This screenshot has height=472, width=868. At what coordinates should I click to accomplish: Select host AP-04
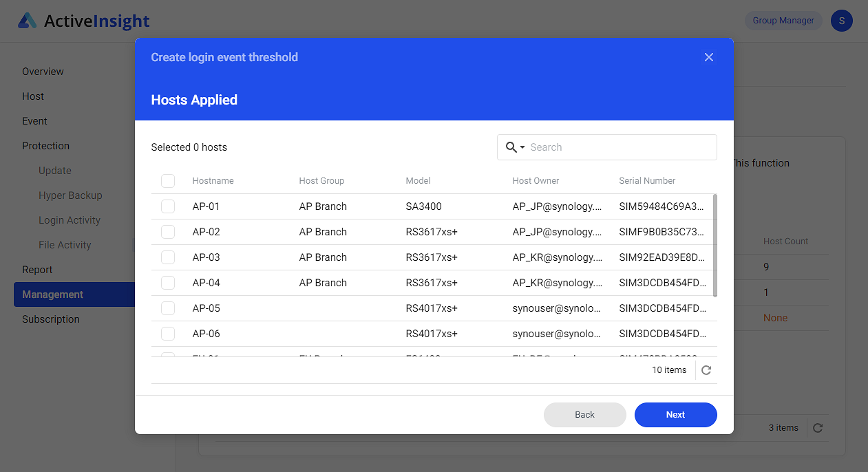pos(168,282)
